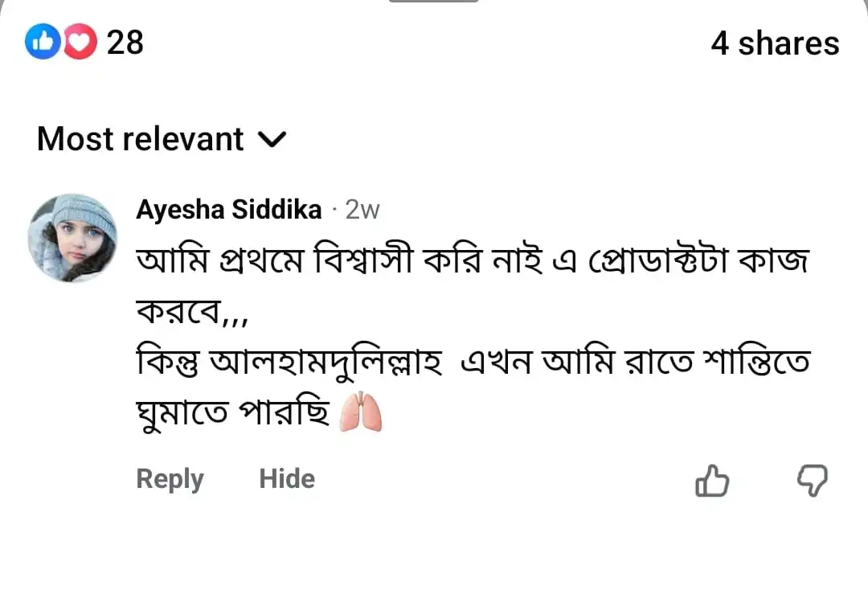The image size is (868, 590).
Task: Click the ঘুমাতে পারছি text in the comment
Action: (233, 412)
